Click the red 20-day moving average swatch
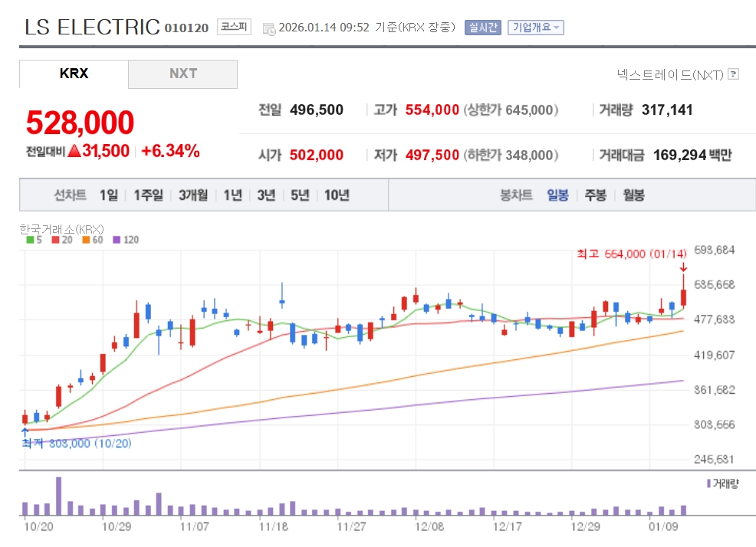 pos(55,240)
